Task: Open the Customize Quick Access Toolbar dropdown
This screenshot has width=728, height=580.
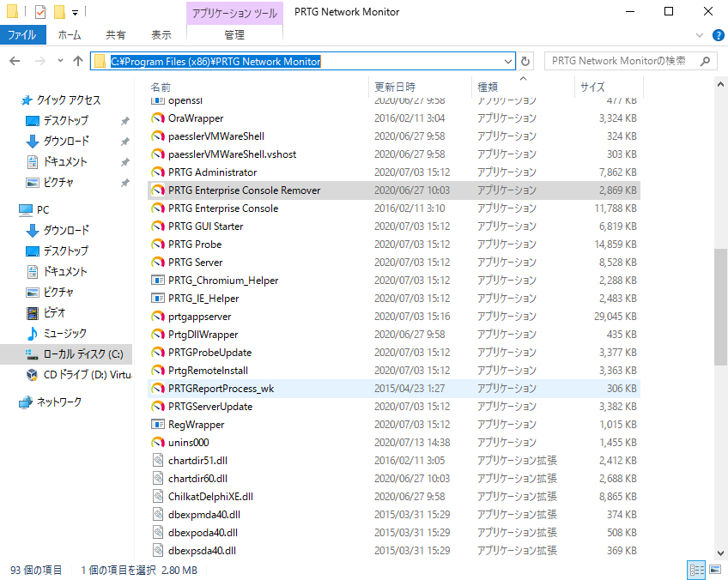Action: pos(76,13)
